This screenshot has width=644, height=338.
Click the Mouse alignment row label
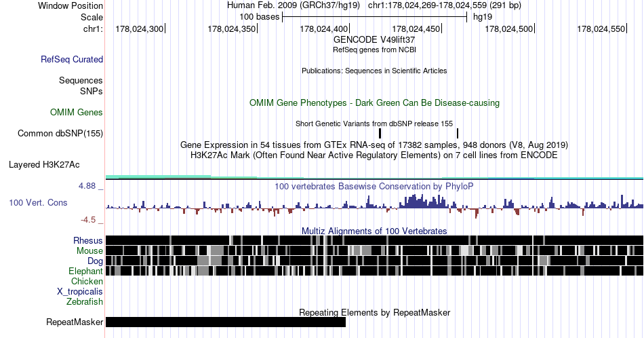click(x=89, y=251)
